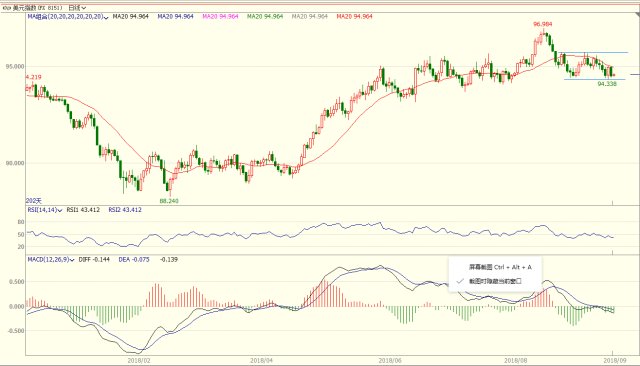The height and width of the screenshot is (366, 640).
Task: Open the 日线 period dropdown
Action: pos(77,8)
